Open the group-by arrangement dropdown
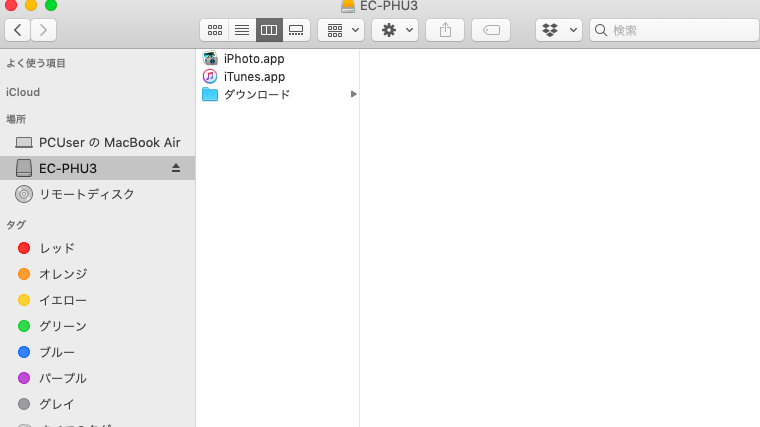 coord(341,30)
